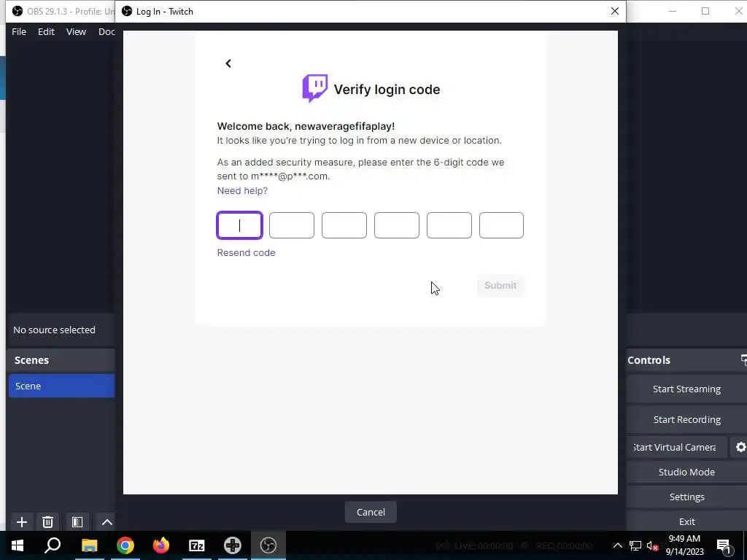Screen dimensions: 747x560
Task: Add a new scene with plus icon
Action: point(21,522)
